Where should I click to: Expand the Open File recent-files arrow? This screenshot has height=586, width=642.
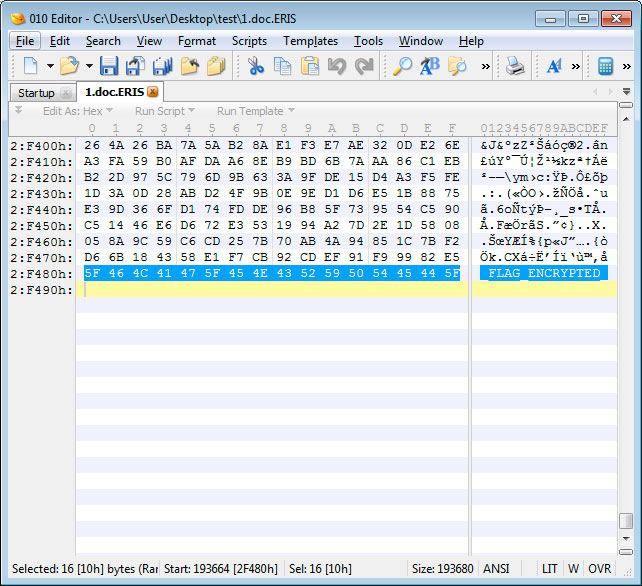pos(89,66)
